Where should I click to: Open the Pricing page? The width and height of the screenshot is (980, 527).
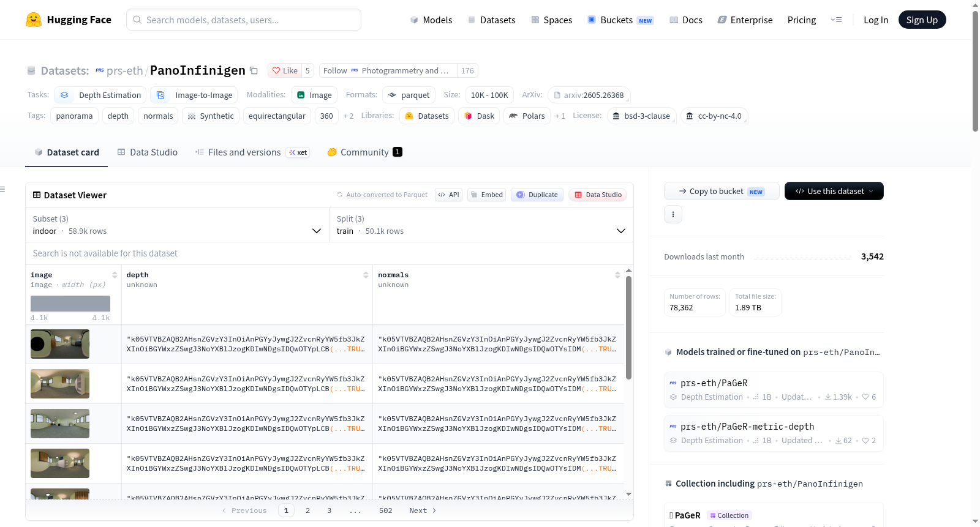pos(802,20)
